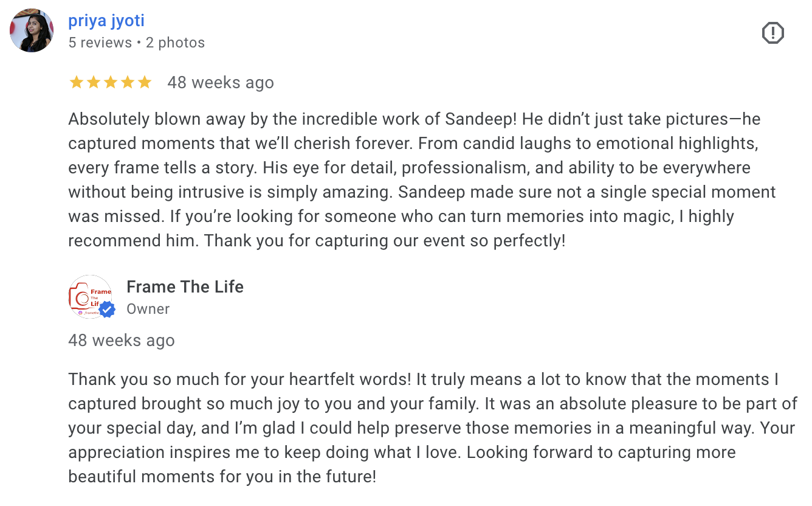The height and width of the screenshot is (506, 812).
Task: Click the 2 photos count
Action: [x=175, y=42]
